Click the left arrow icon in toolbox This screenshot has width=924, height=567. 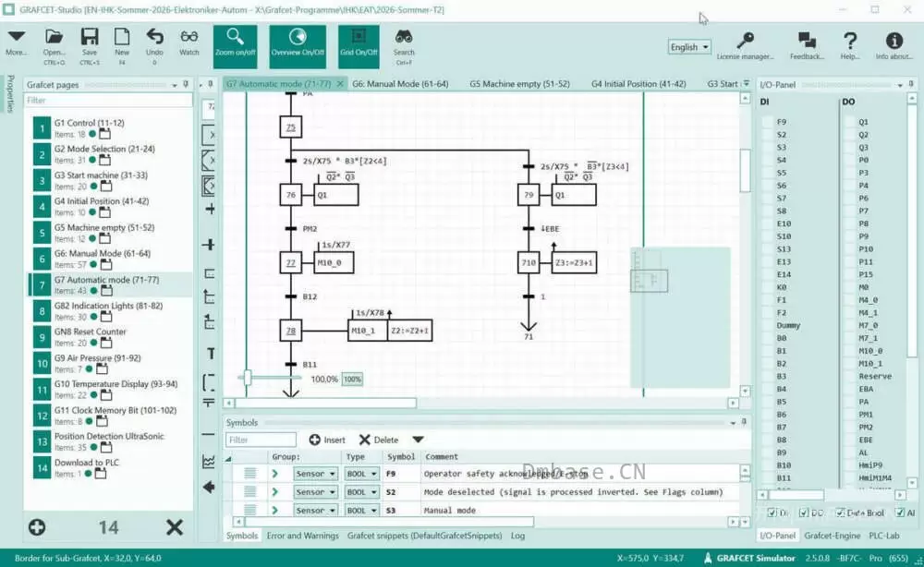[x=209, y=488]
